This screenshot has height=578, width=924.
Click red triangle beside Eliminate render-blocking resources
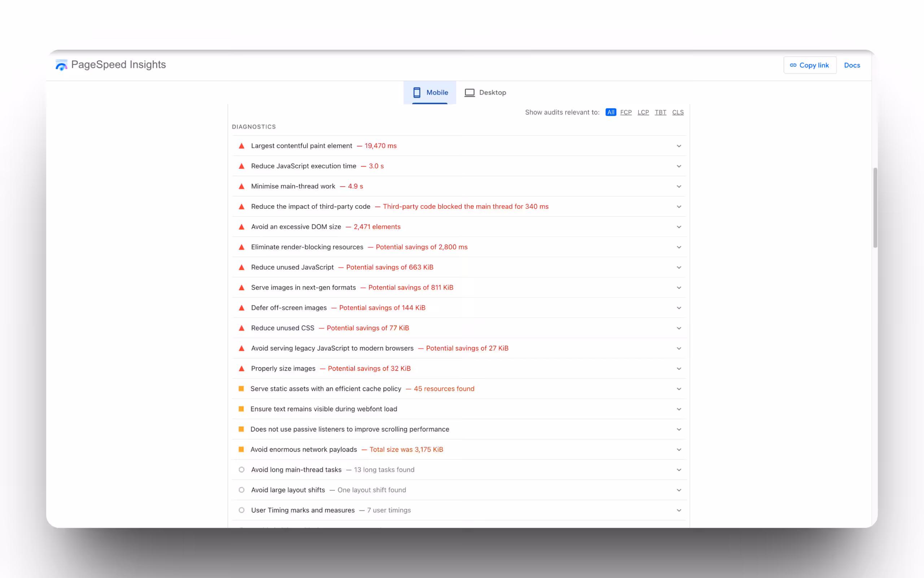pos(241,247)
